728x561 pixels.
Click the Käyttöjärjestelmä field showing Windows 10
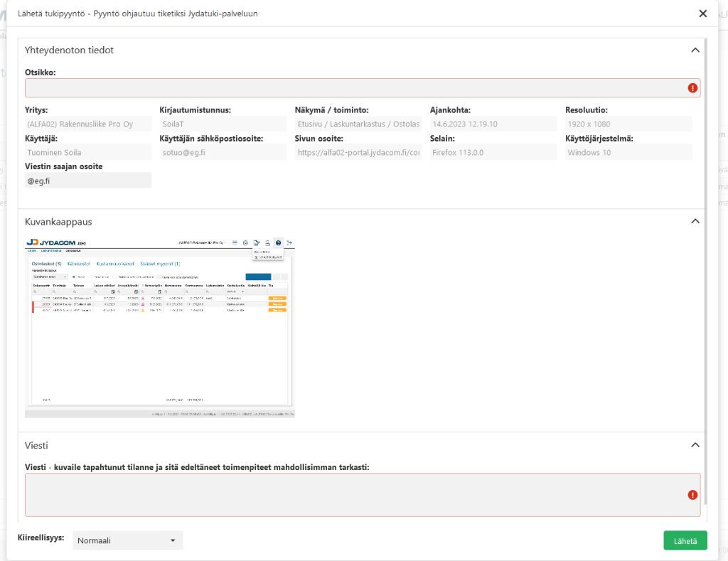(x=628, y=152)
